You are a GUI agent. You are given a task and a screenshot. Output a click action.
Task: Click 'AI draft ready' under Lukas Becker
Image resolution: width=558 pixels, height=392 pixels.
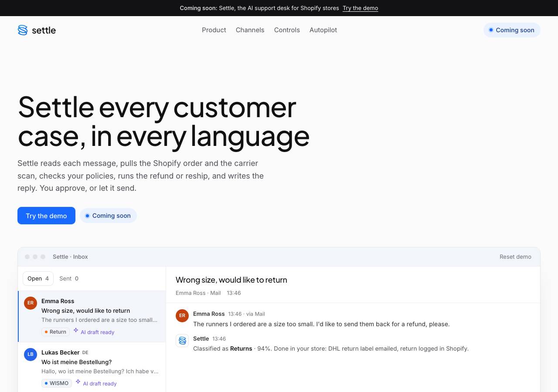[100, 384]
